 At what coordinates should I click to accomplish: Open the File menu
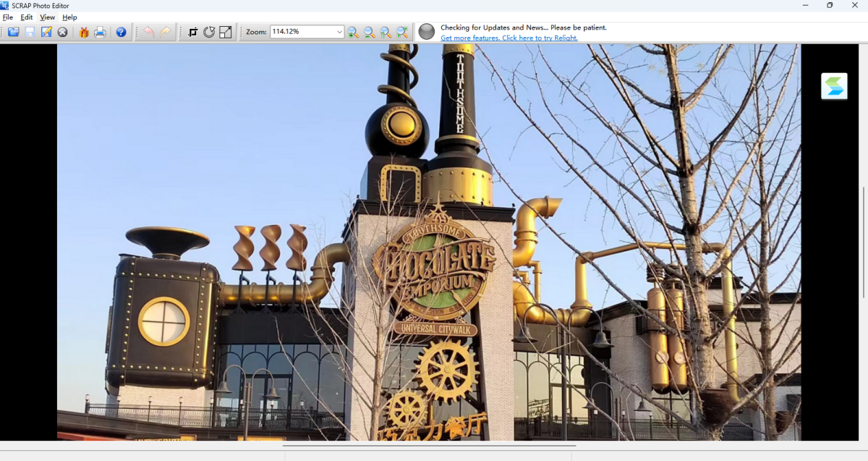8,17
